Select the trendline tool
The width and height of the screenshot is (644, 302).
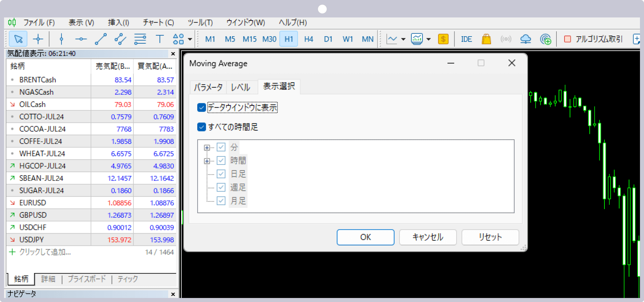tap(101, 39)
